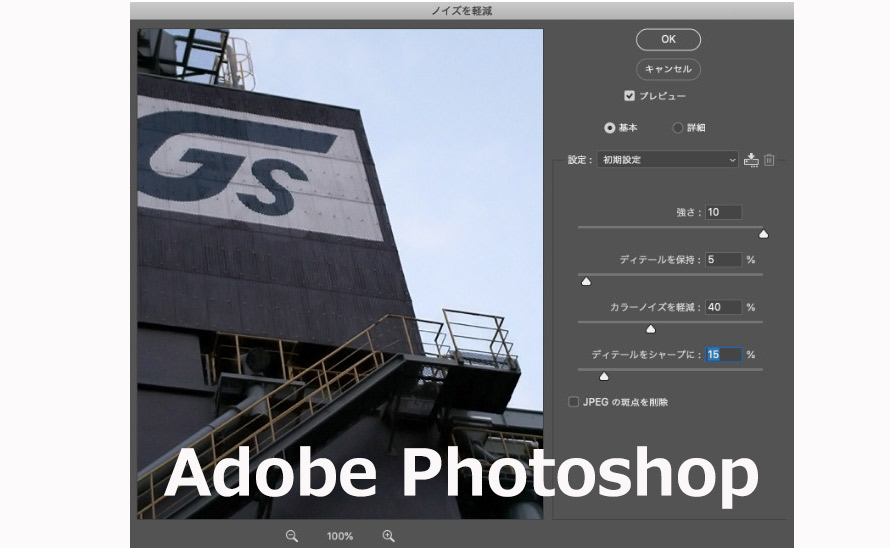
Task: Click the zoom out magnifier icon
Action: click(292, 536)
